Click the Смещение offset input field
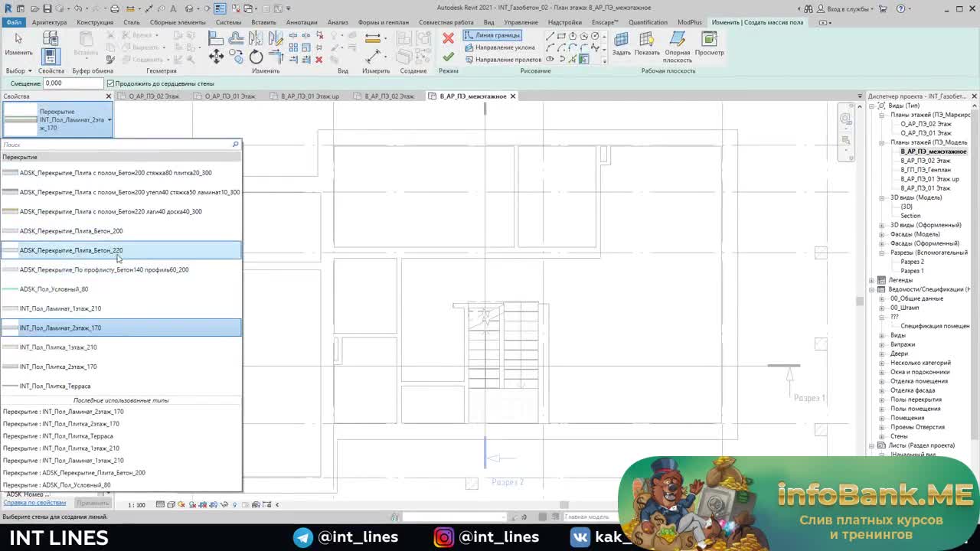The image size is (980, 551). pyautogui.click(x=73, y=83)
